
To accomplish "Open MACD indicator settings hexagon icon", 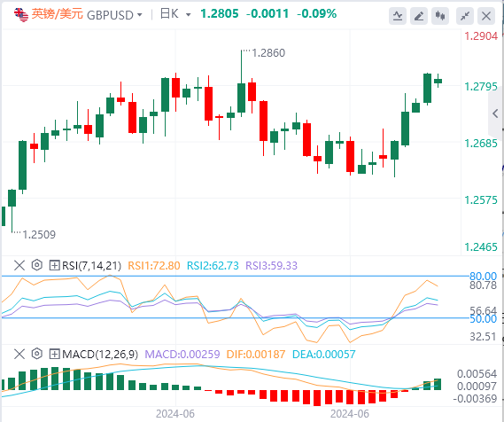I will click(37, 354).
